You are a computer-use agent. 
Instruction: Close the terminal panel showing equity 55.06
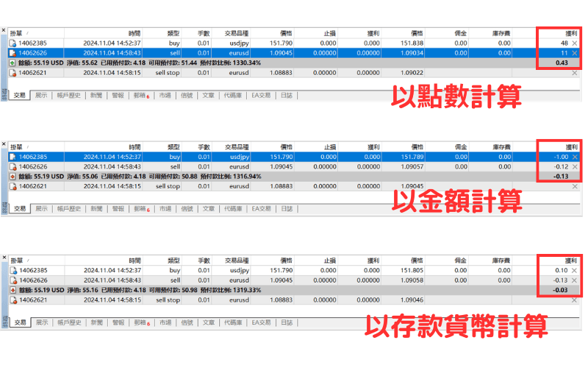[x=4, y=144]
